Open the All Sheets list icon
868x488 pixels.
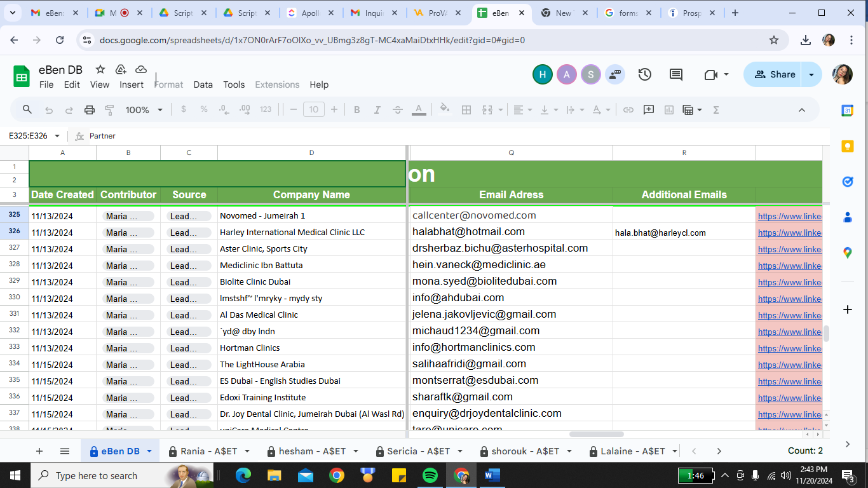[x=64, y=451]
